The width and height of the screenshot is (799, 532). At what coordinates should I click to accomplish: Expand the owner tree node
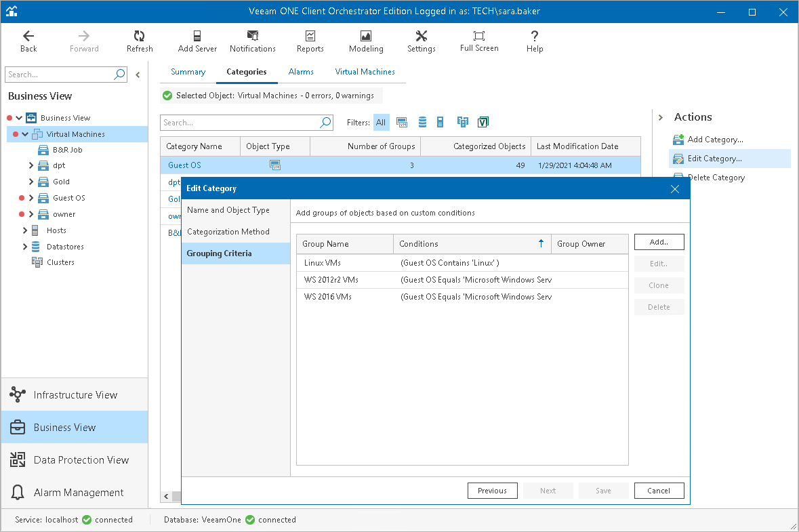(31, 215)
